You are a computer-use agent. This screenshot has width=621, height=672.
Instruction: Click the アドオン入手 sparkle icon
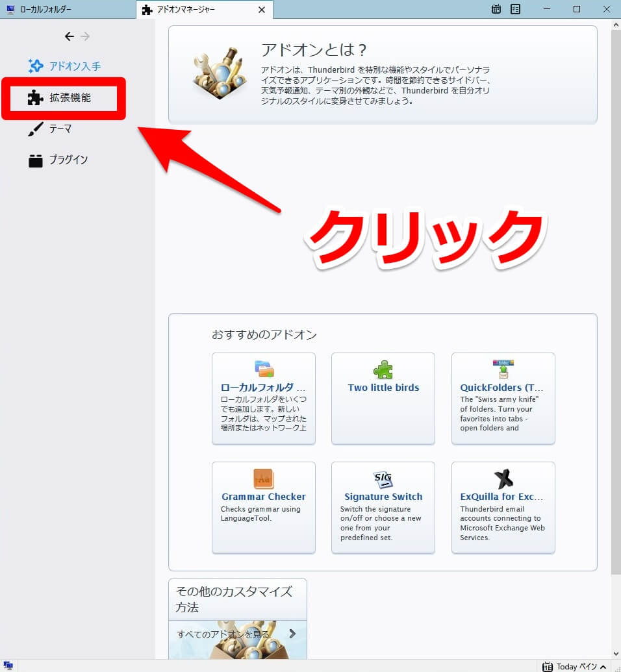point(36,66)
